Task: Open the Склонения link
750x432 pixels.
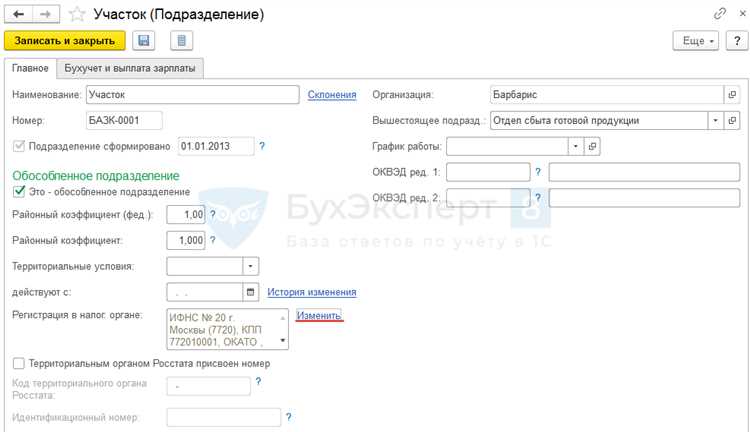Action: [x=332, y=95]
